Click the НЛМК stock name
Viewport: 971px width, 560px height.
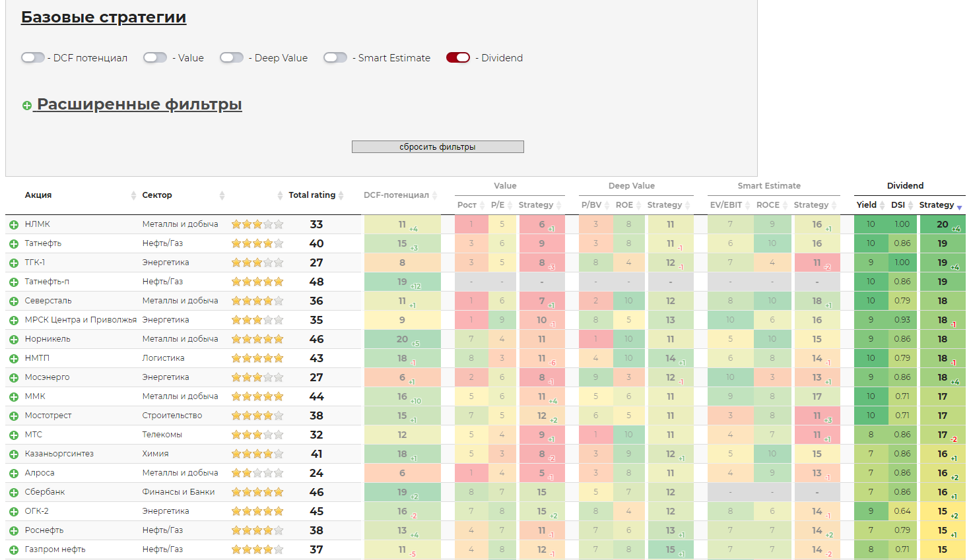click(38, 224)
